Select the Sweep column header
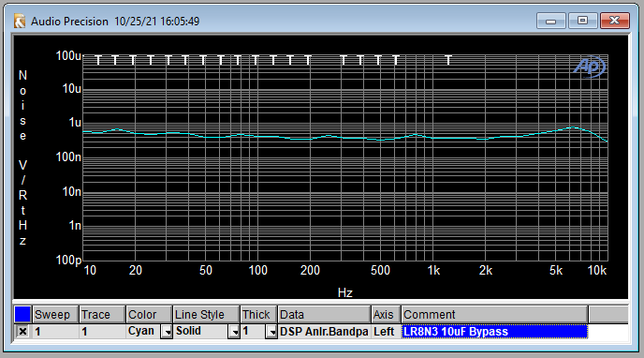Image resolution: width=644 pixels, height=358 pixels. click(54, 315)
